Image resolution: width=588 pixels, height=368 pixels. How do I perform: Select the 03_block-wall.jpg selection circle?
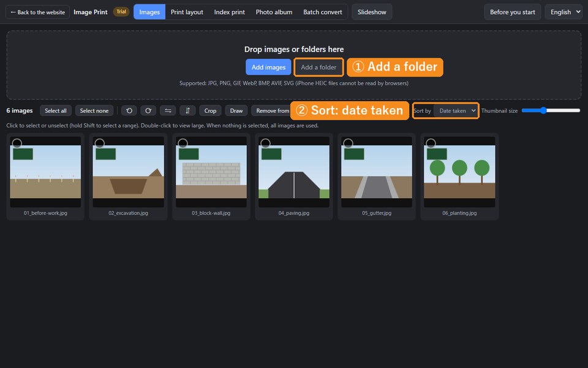click(x=183, y=143)
